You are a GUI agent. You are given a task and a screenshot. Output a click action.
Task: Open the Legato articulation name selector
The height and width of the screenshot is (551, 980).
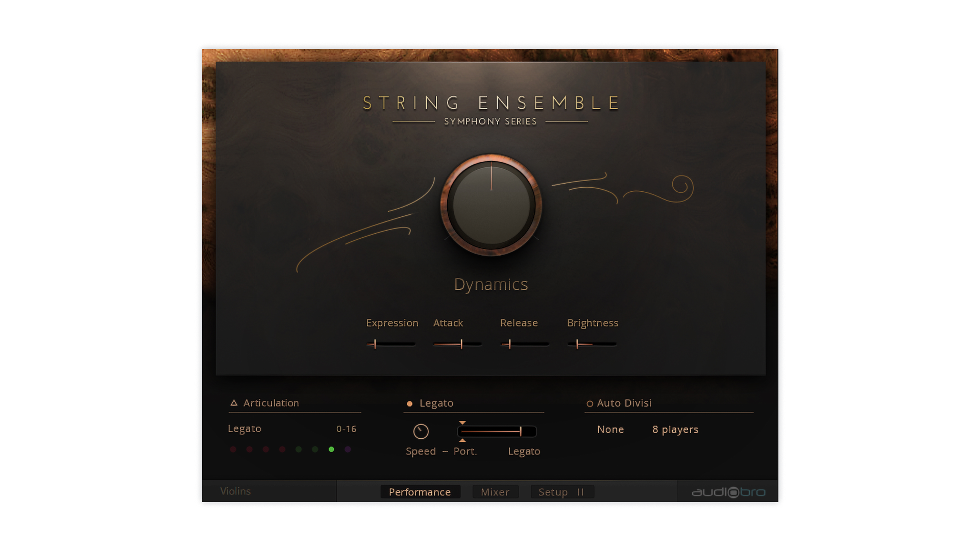(x=244, y=429)
